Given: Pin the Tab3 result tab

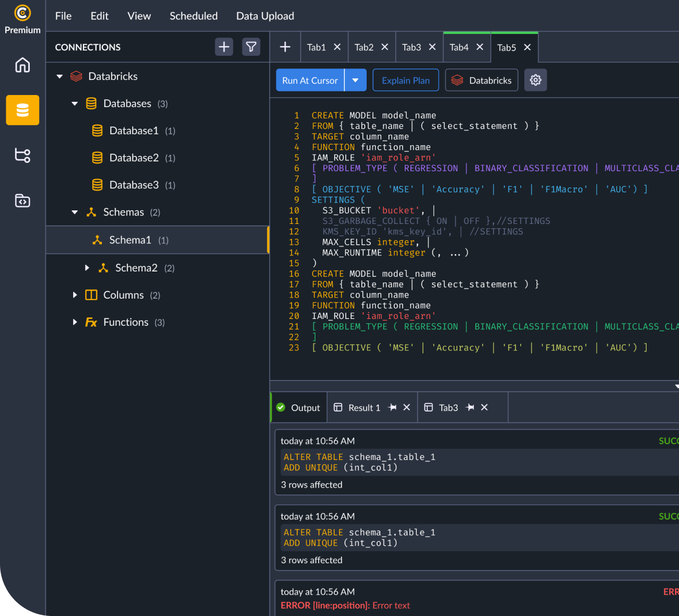Looking at the screenshot, I should click(471, 407).
